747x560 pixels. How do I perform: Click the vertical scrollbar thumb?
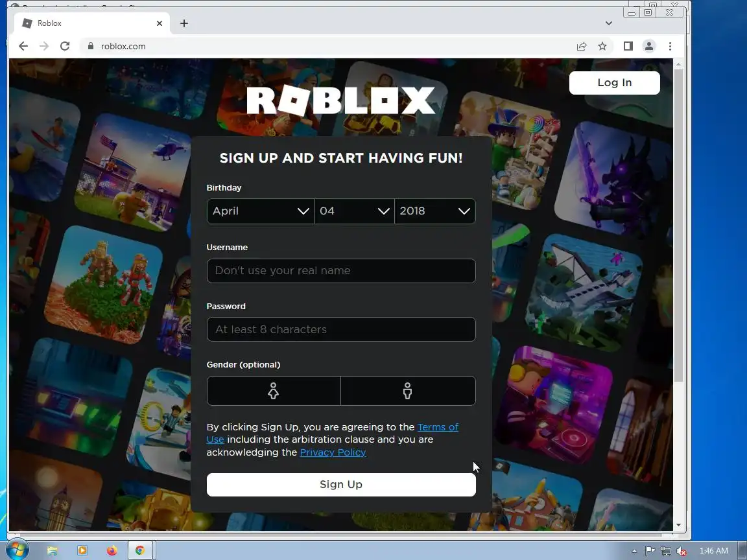point(678,225)
